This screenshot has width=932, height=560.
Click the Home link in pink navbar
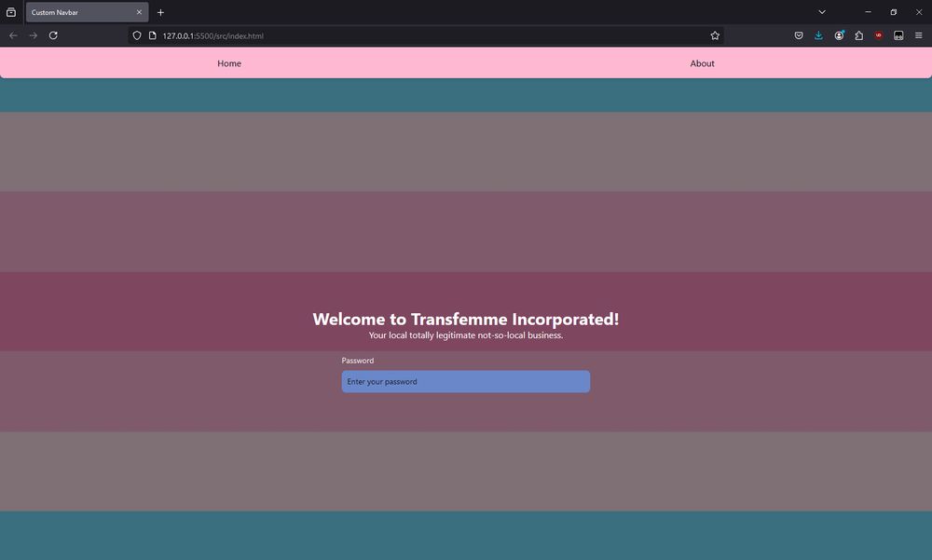[x=229, y=63]
